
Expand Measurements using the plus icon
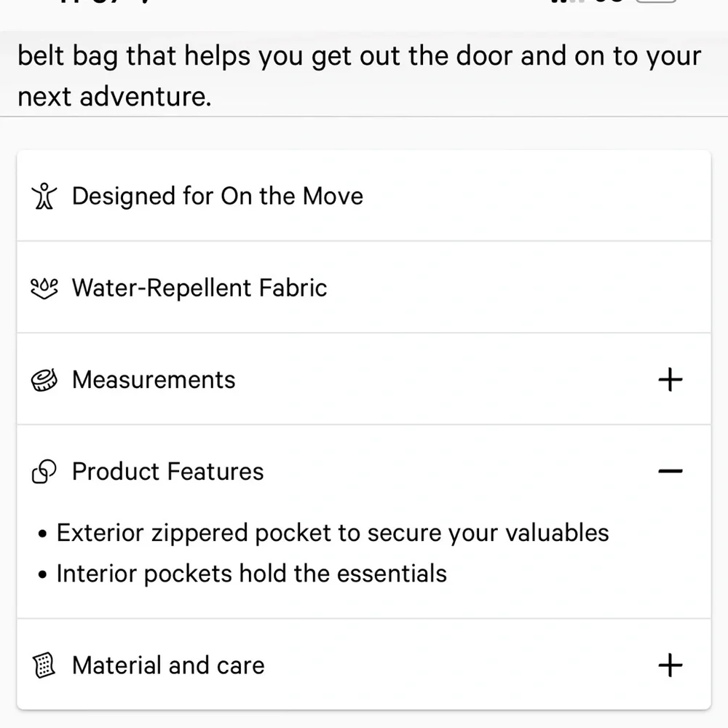[670, 379]
